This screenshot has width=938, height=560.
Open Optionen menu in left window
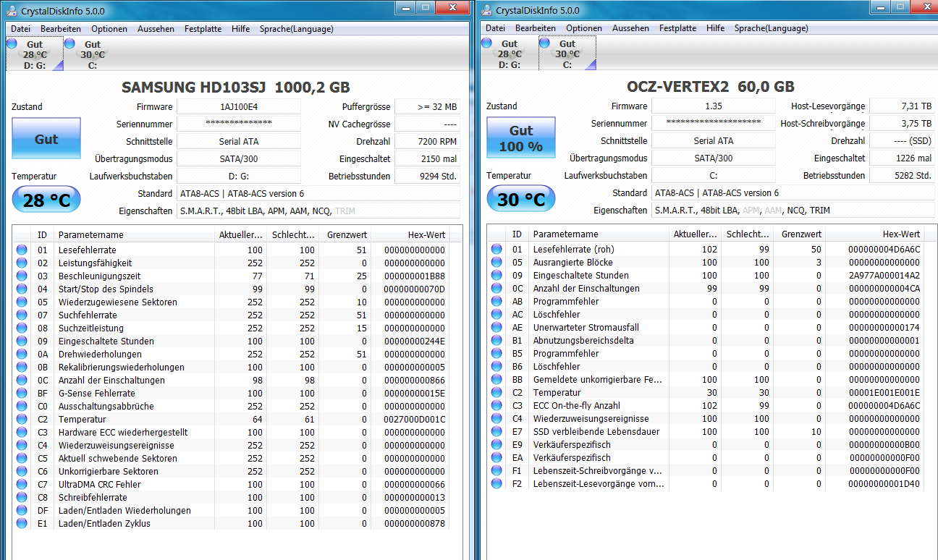(109, 29)
